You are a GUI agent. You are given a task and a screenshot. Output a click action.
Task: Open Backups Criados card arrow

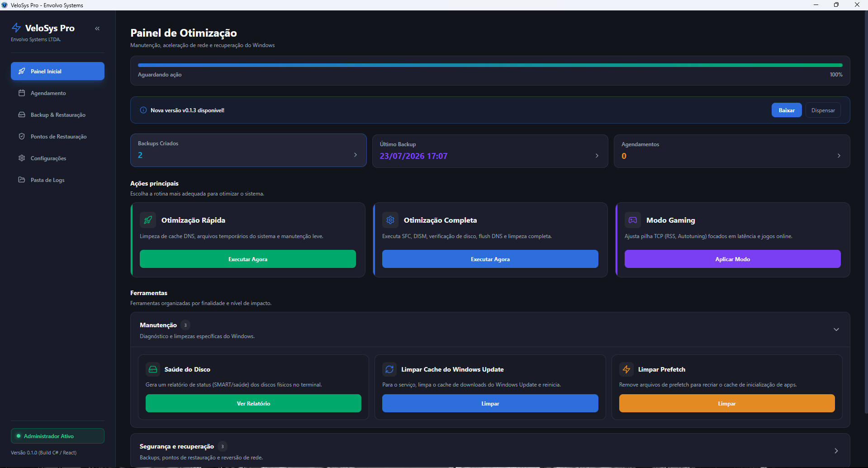pos(356,155)
